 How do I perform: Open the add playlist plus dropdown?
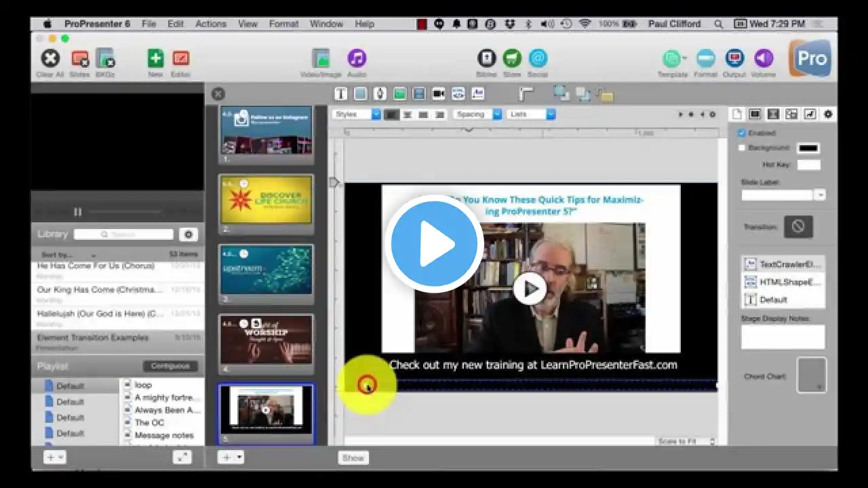point(54,457)
